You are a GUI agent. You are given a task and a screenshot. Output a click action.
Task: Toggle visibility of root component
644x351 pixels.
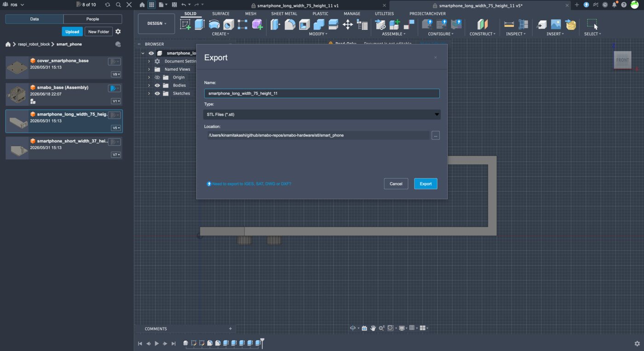(151, 53)
